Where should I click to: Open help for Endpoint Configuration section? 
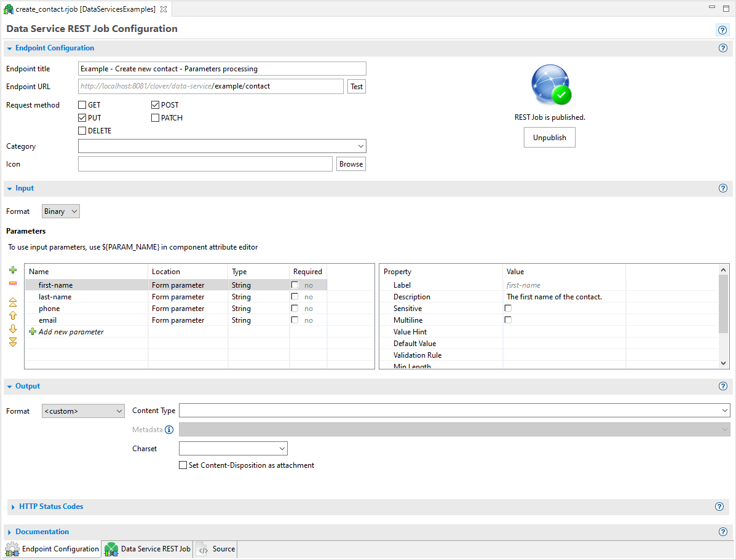tap(722, 48)
